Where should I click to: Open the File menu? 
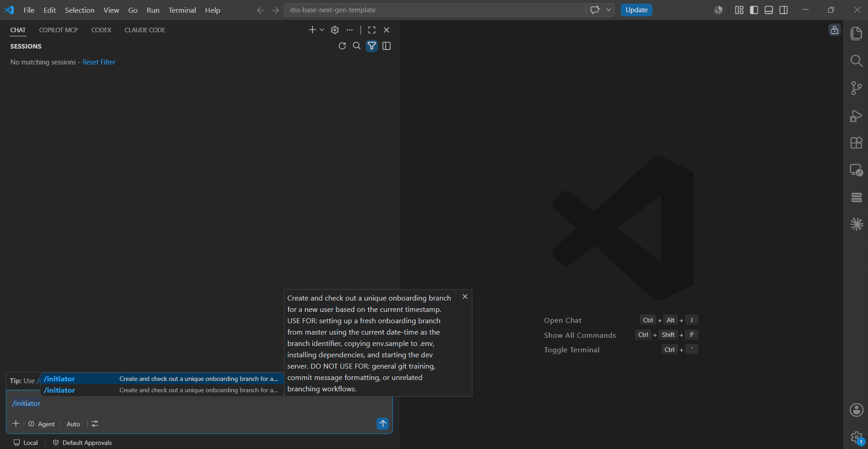coord(29,10)
